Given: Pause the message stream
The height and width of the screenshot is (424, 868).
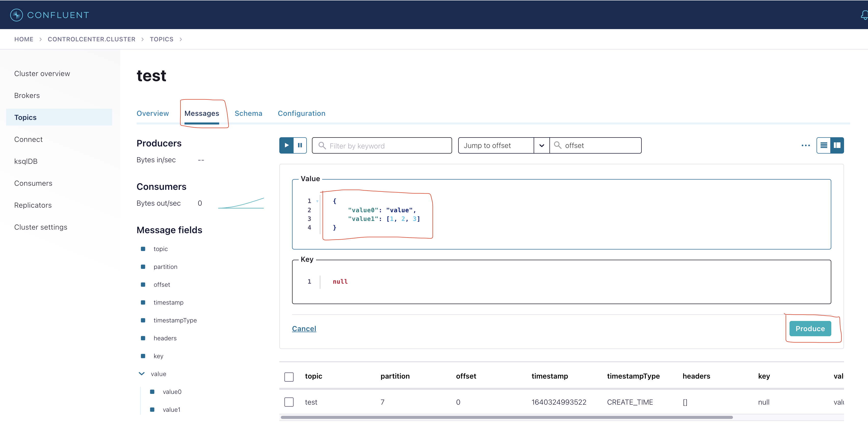Looking at the screenshot, I should pyautogui.click(x=300, y=145).
